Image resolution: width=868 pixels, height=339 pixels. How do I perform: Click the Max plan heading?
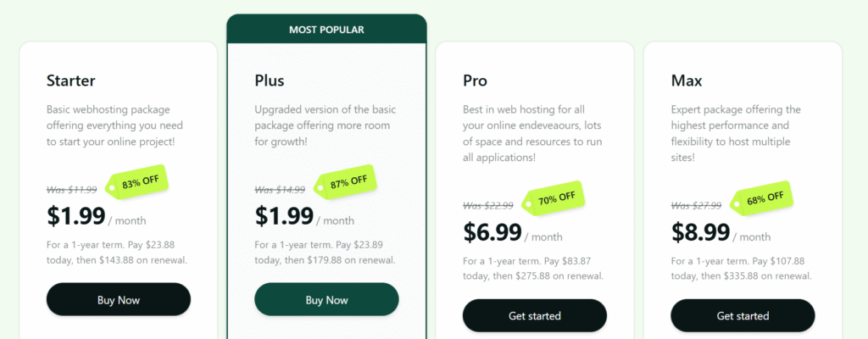click(687, 81)
